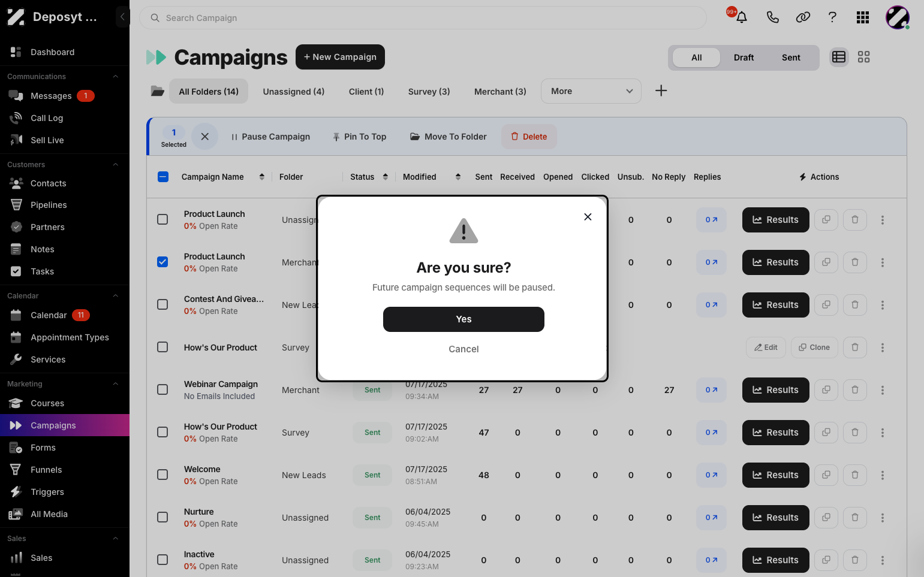Select the Nurture campaign checkbox

pyautogui.click(x=162, y=517)
